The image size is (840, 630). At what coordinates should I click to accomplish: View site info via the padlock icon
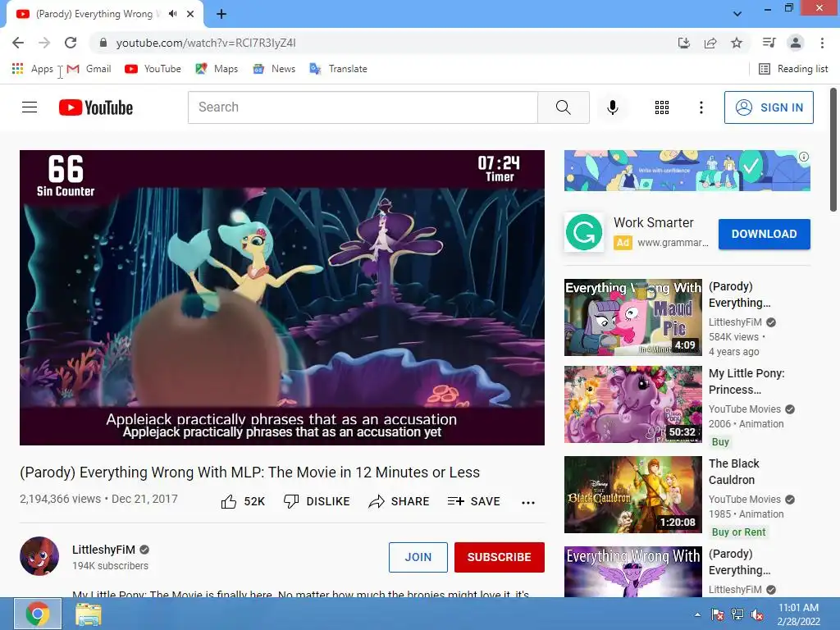(x=103, y=43)
